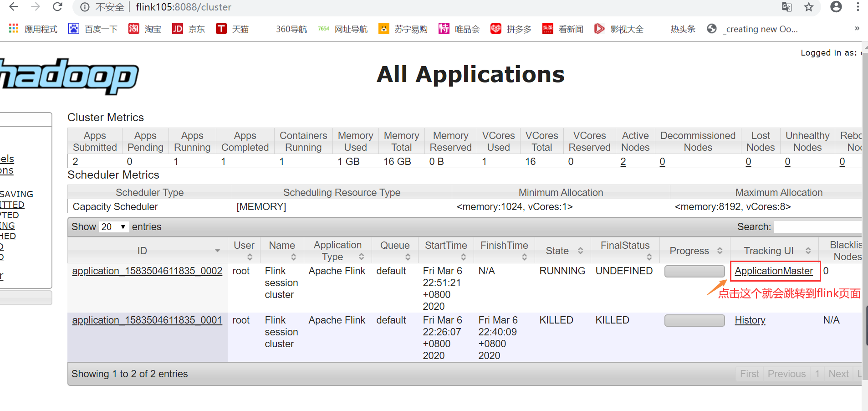Focus the Search input field
868x411 pixels.
[x=817, y=227]
